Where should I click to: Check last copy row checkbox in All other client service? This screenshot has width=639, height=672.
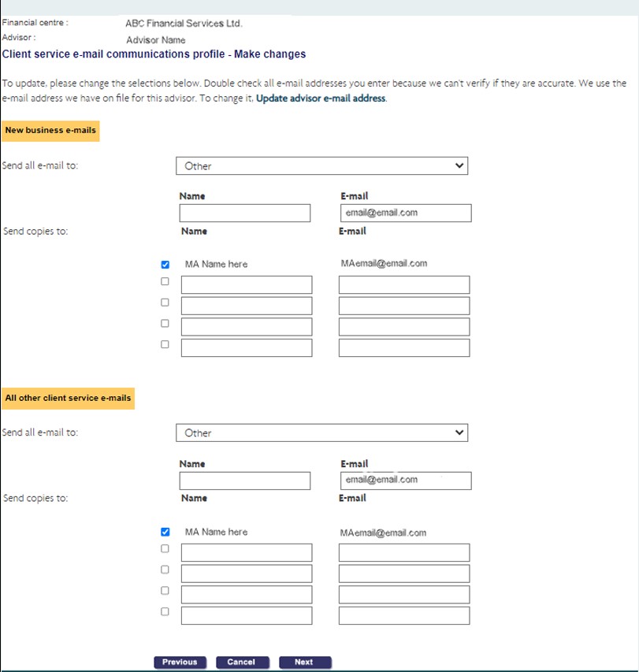pyautogui.click(x=165, y=611)
